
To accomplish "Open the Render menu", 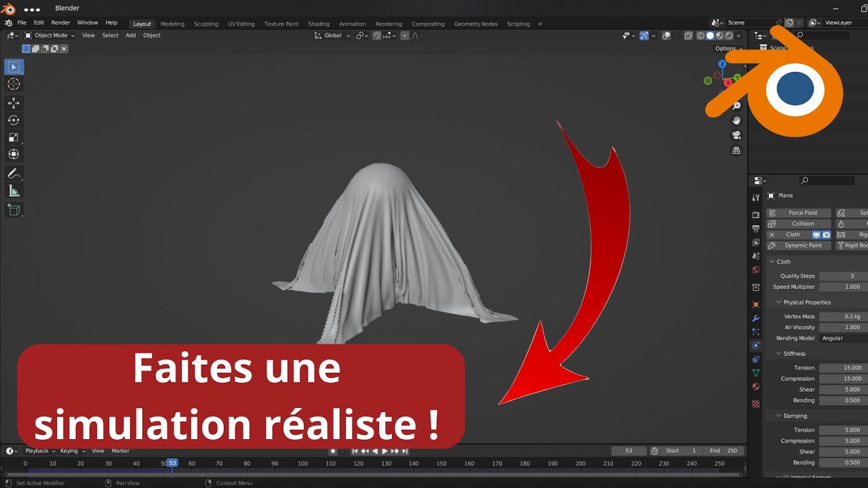I will [60, 23].
